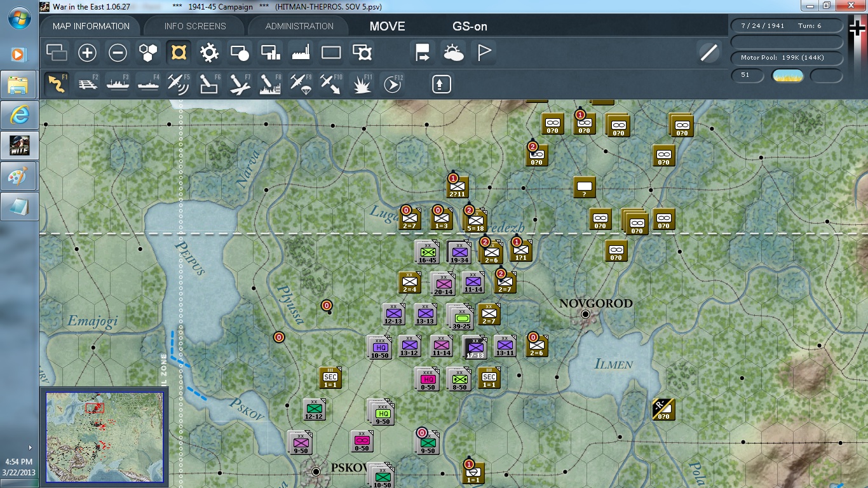
Task: Click the cog-shaped fort levels icon
Action: (209, 53)
